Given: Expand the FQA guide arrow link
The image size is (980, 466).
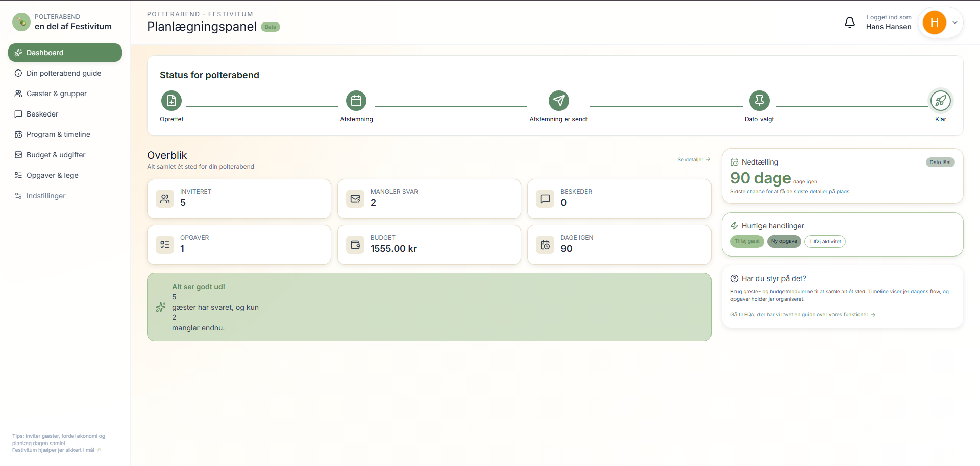Looking at the screenshot, I should [872, 315].
